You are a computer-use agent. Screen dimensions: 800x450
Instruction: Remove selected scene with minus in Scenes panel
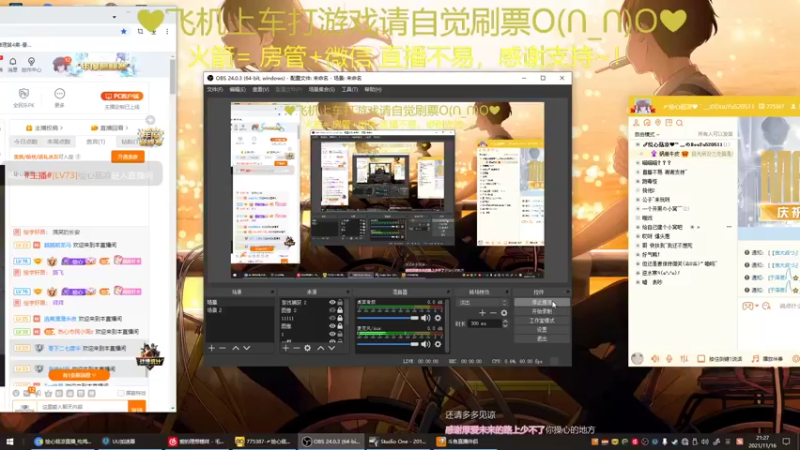coord(222,348)
